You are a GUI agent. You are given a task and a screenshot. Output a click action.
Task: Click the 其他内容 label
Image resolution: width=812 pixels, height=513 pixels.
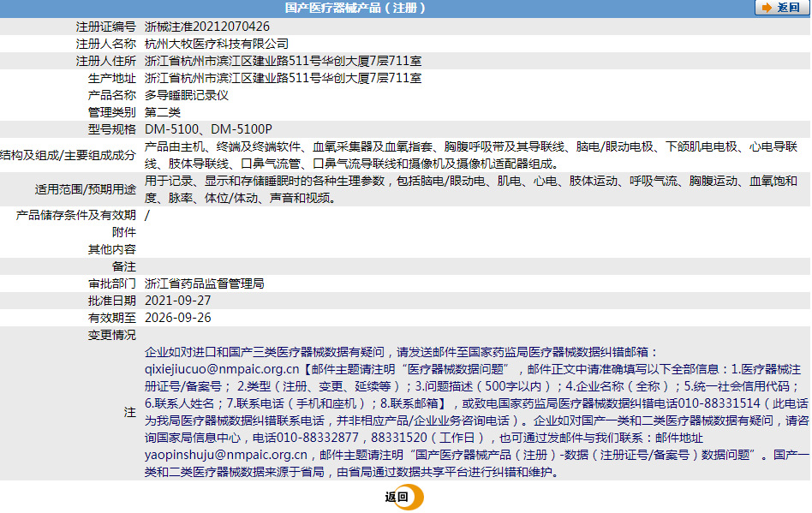112,249
